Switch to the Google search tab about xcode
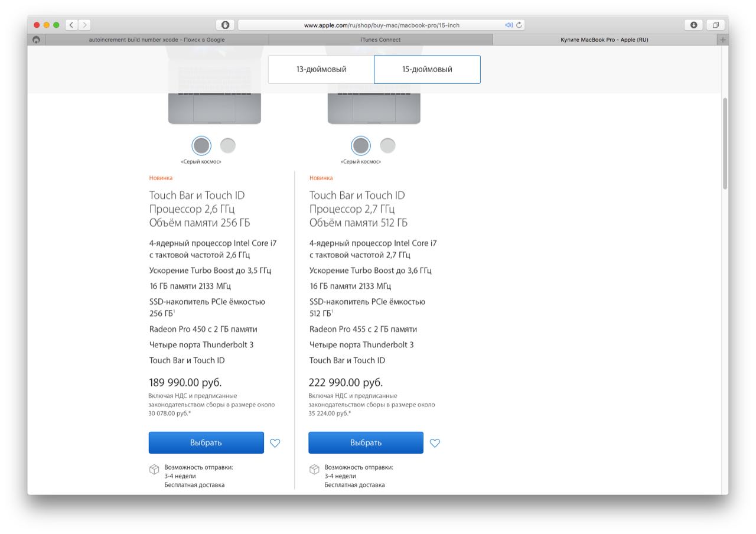 157,40
